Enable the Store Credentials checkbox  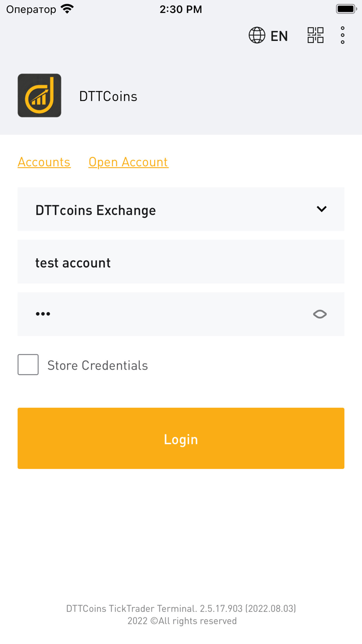pos(28,364)
